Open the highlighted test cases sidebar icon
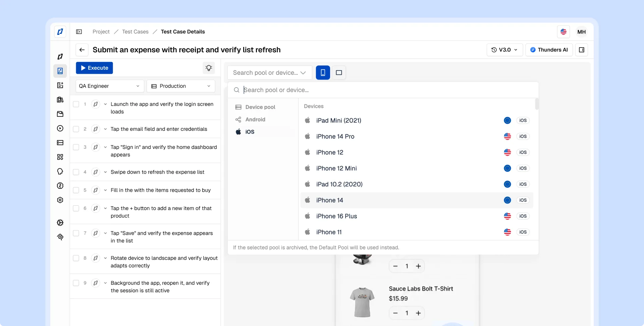This screenshot has width=644, height=326. click(60, 71)
